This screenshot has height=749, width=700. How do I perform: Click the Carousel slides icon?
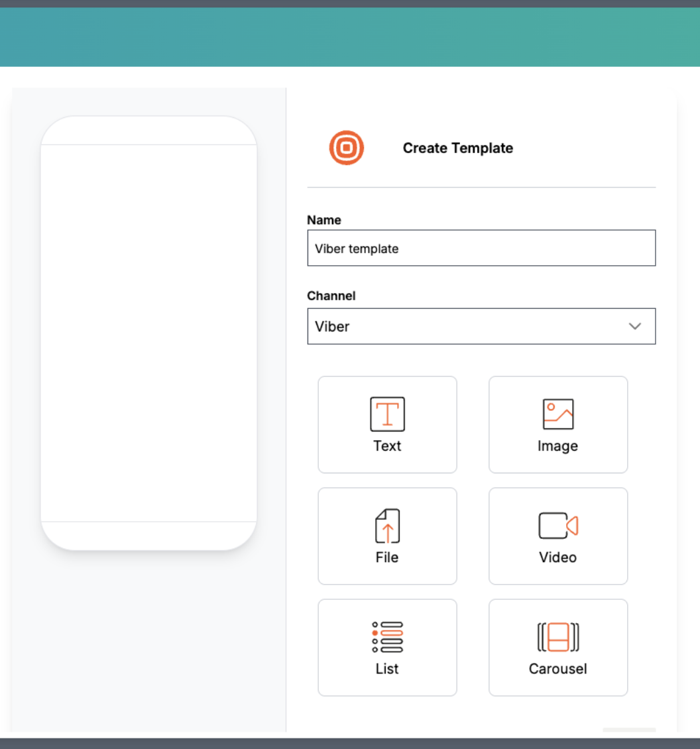pos(557,637)
